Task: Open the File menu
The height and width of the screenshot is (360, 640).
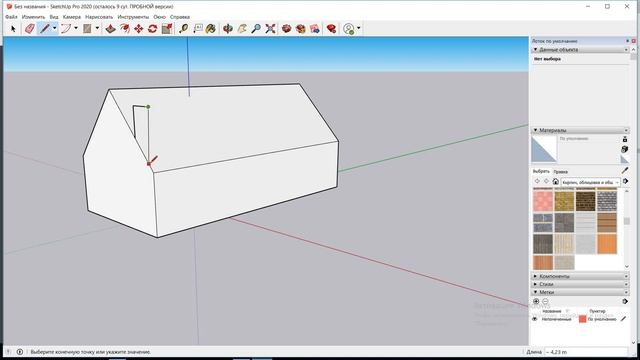Action: [x=11, y=17]
